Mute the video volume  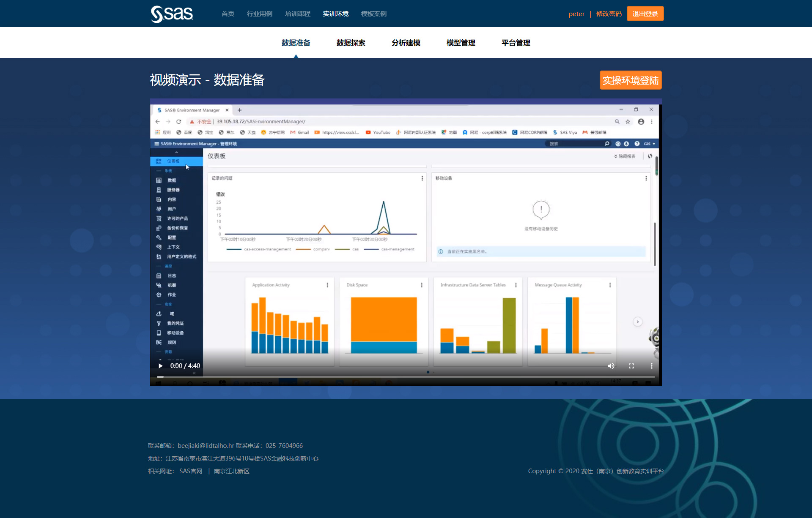pyautogui.click(x=611, y=366)
